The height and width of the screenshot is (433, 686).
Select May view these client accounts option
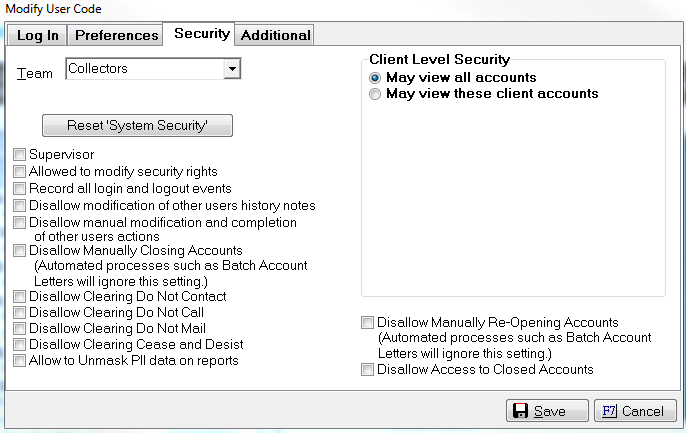coord(376,94)
